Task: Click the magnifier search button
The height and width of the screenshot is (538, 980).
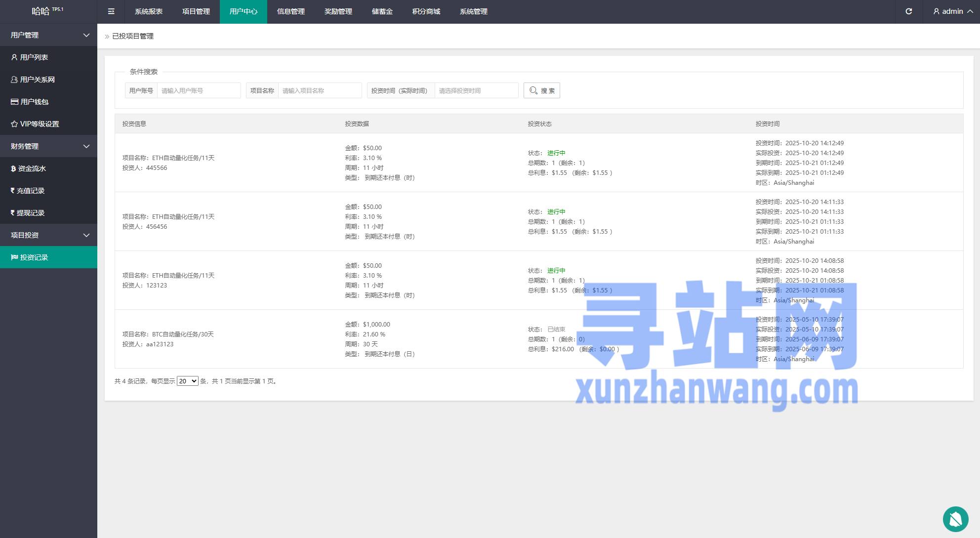Action: tap(541, 90)
